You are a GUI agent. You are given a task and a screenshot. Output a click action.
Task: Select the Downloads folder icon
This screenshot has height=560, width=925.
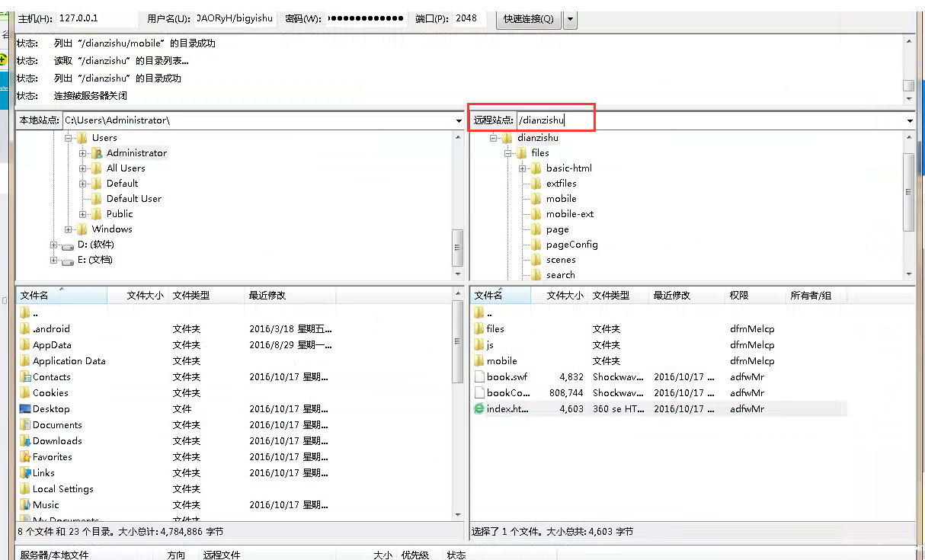[x=25, y=441]
